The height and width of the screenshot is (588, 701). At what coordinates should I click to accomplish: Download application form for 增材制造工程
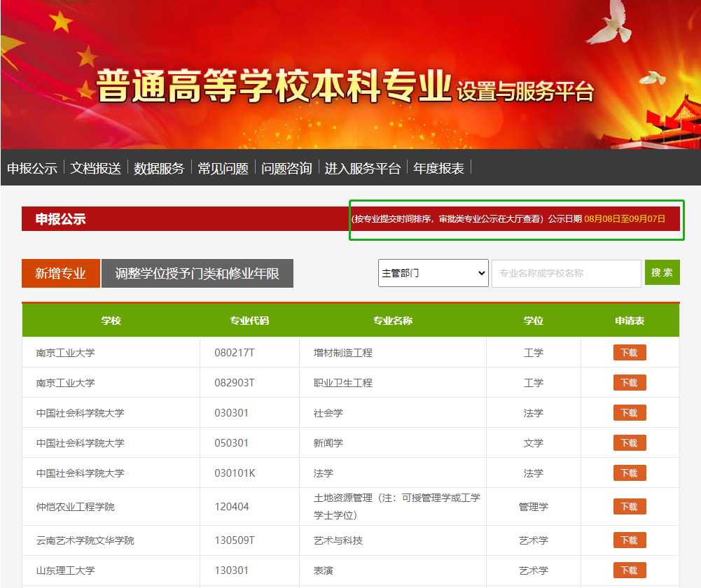629,353
